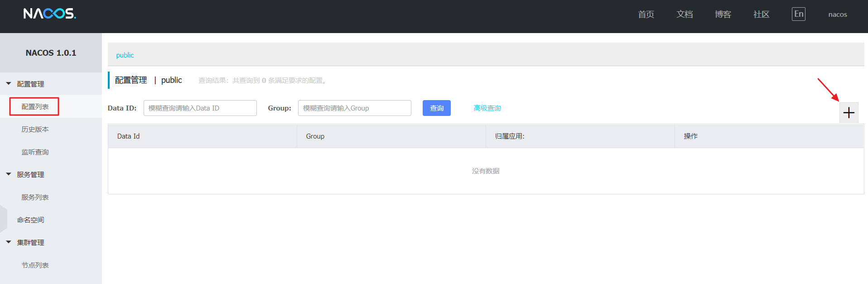
Task: Open the nacos user menu
Action: (x=837, y=14)
